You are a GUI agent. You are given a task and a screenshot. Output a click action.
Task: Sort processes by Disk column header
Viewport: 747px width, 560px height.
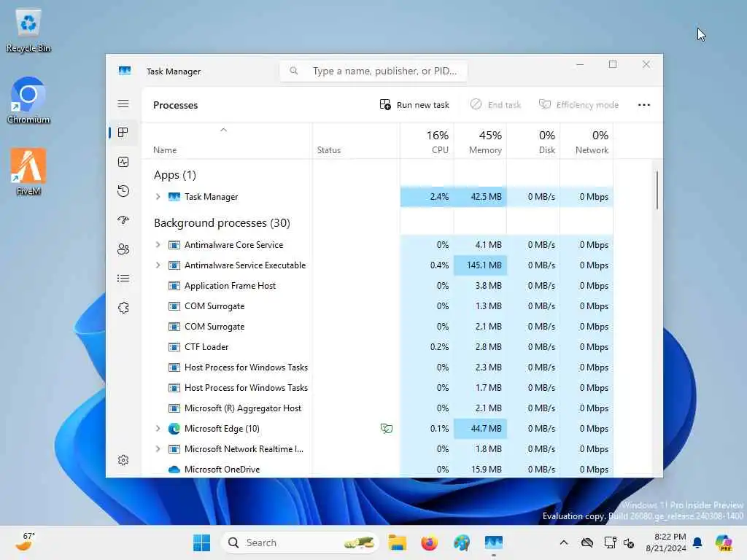tap(533, 142)
